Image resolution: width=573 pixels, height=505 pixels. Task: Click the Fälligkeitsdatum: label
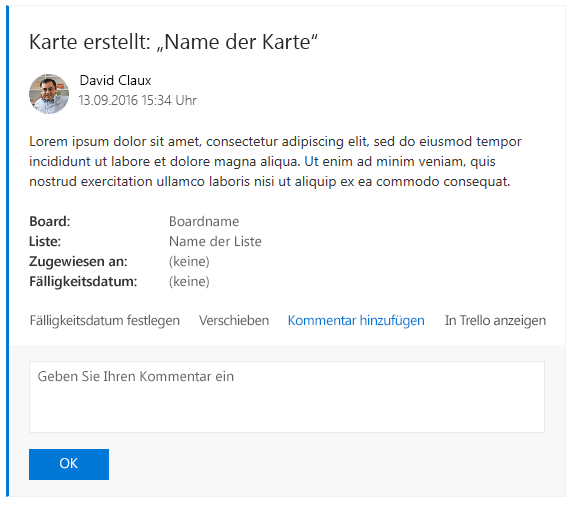83,282
